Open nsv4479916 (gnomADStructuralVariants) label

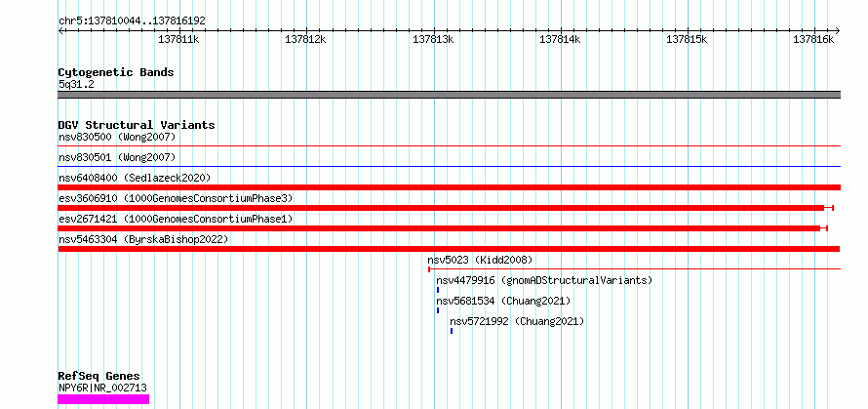pyautogui.click(x=545, y=280)
